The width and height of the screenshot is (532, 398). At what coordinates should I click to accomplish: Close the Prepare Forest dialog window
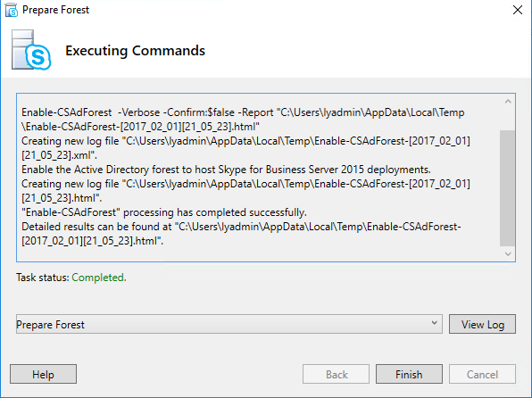pyautogui.click(x=518, y=10)
